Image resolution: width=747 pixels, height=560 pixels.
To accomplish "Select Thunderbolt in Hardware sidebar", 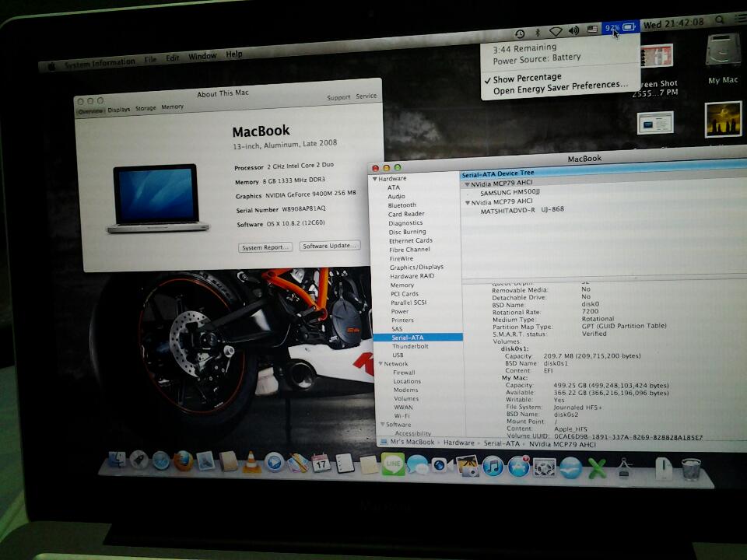I will pyautogui.click(x=410, y=346).
